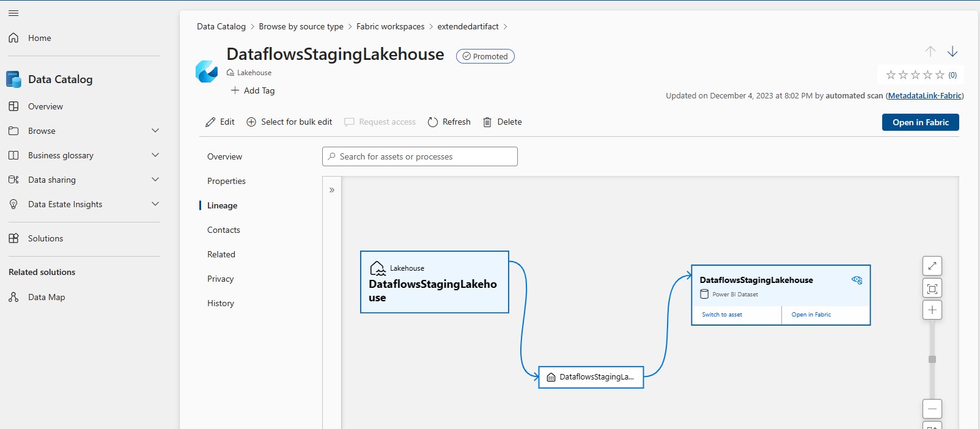The width and height of the screenshot is (980, 429).
Task: Open the hamburger navigation menu
Action: [13, 13]
